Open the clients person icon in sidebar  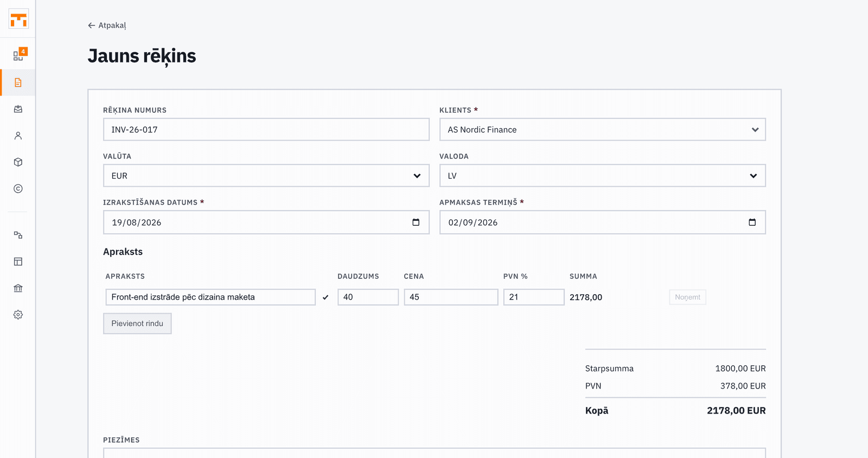[x=18, y=136]
